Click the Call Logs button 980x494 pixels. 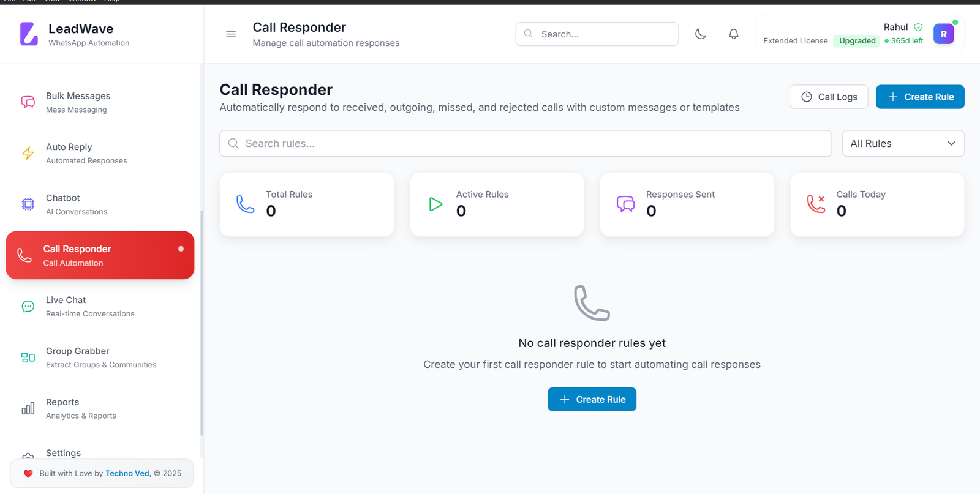[x=829, y=97]
